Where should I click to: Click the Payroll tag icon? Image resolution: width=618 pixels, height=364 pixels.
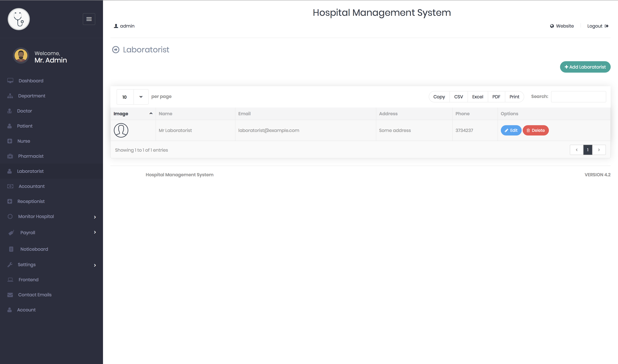(x=11, y=233)
